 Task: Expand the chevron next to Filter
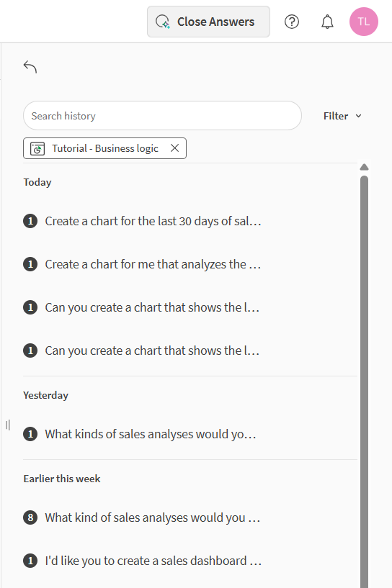359,116
